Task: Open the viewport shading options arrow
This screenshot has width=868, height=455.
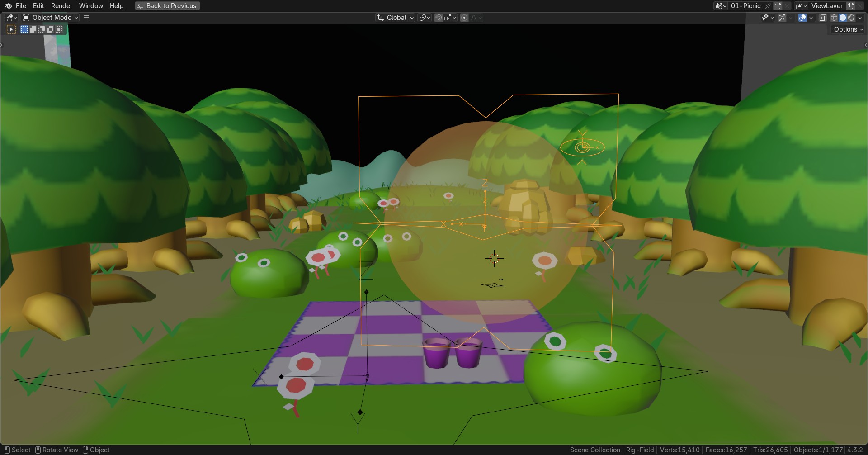Action: click(860, 18)
